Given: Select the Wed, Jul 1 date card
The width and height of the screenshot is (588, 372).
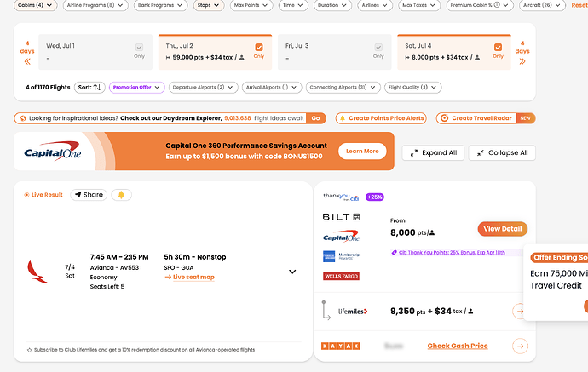Looking at the screenshot, I should (x=95, y=52).
